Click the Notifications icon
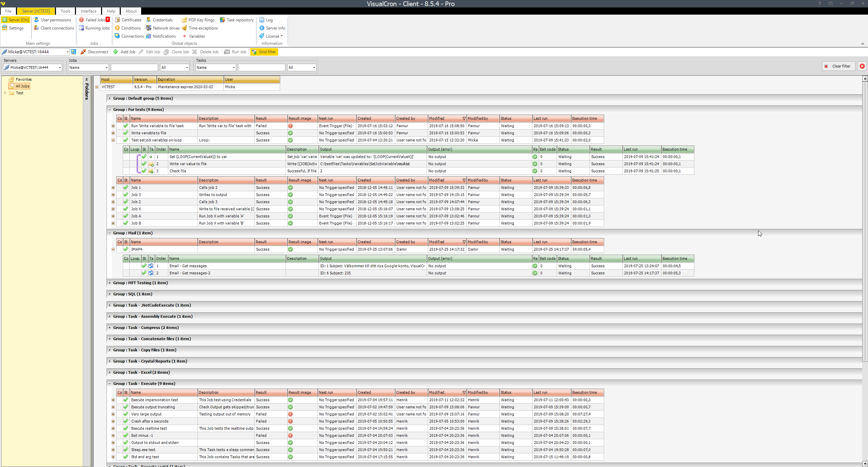 [x=149, y=36]
